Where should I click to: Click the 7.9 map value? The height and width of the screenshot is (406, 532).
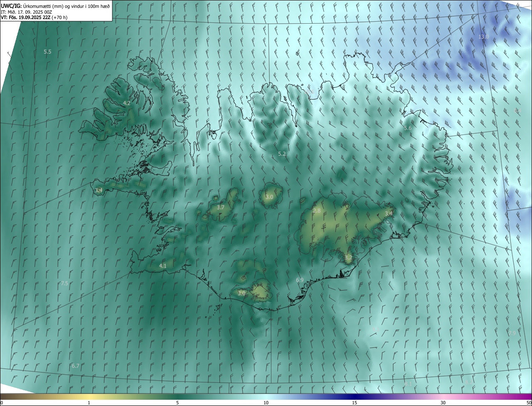(512, 333)
